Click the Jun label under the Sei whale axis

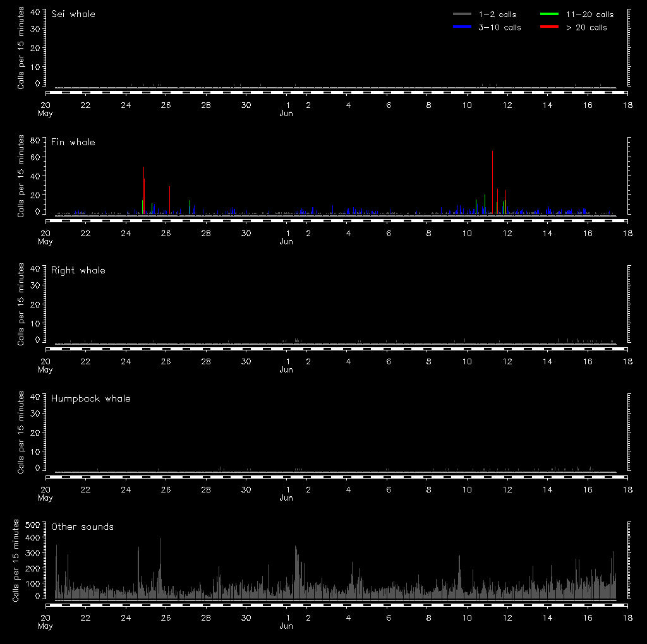tap(286, 114)
